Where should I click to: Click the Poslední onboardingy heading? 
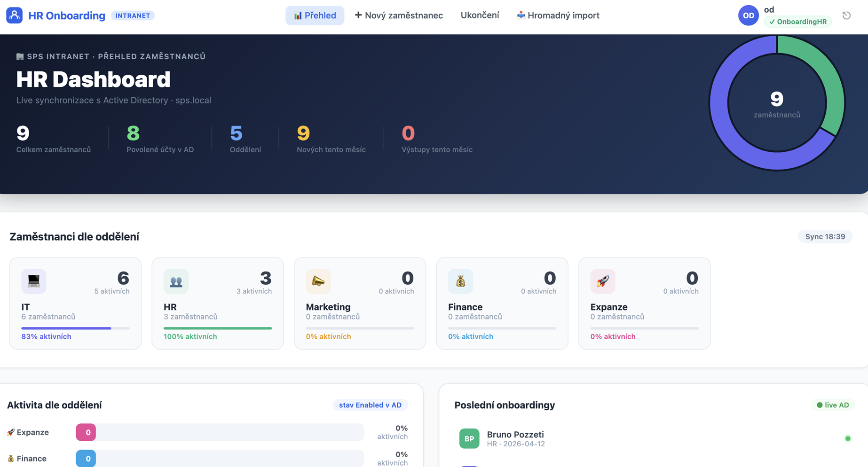click(505, 405)
